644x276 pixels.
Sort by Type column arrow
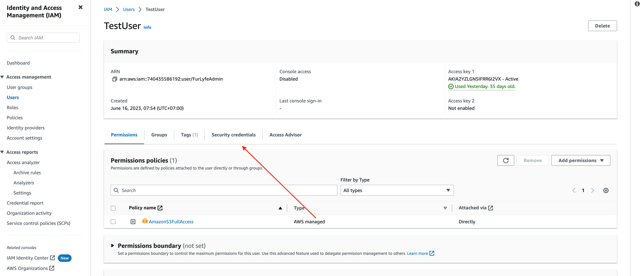tap(445, 208)
